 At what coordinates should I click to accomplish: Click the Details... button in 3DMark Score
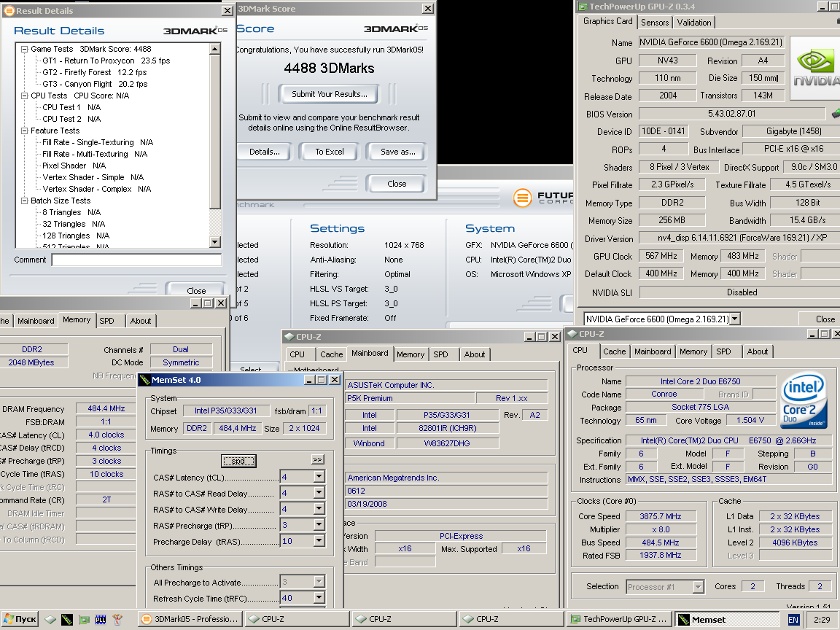click(264, 152)
